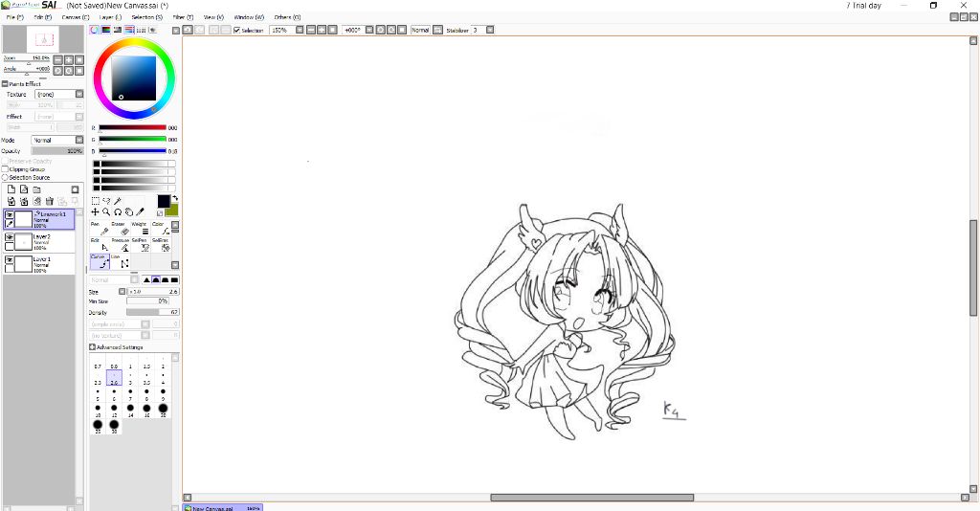Show the RGB slider panel

tap(106, 30)
